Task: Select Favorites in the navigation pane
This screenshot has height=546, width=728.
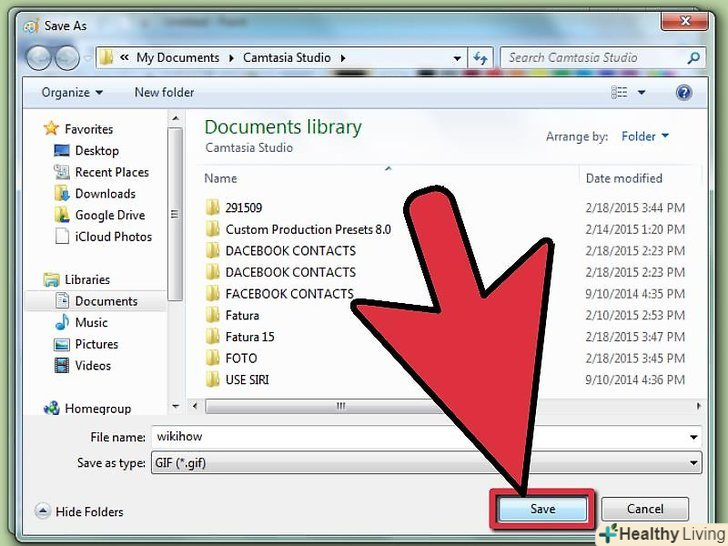Action: point(89,129)
